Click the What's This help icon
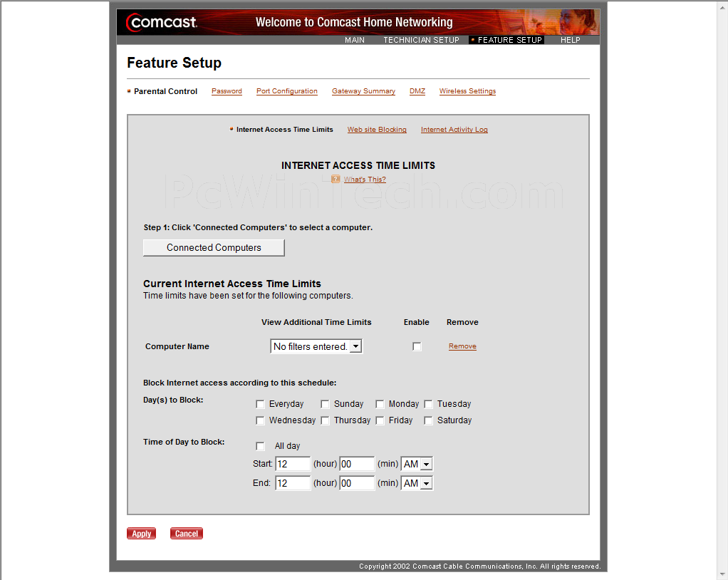Image resolution: width=728 pixels, height=580 pixels. point(336,180)
